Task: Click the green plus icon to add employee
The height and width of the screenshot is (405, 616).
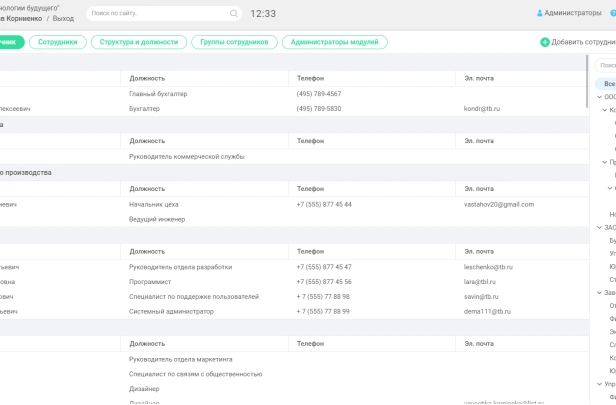Action: (x=545, y=43)
